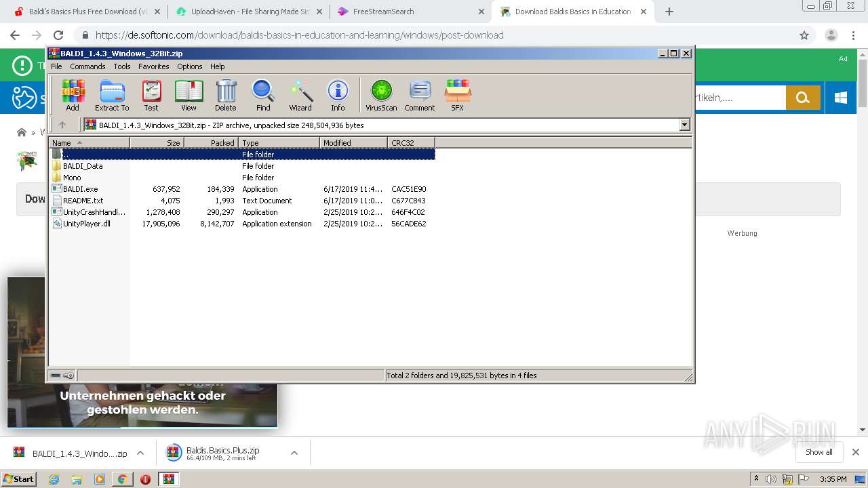Sort by Modified column header
The width and height of the screenshot is (868, 488).
pos(353,142)
